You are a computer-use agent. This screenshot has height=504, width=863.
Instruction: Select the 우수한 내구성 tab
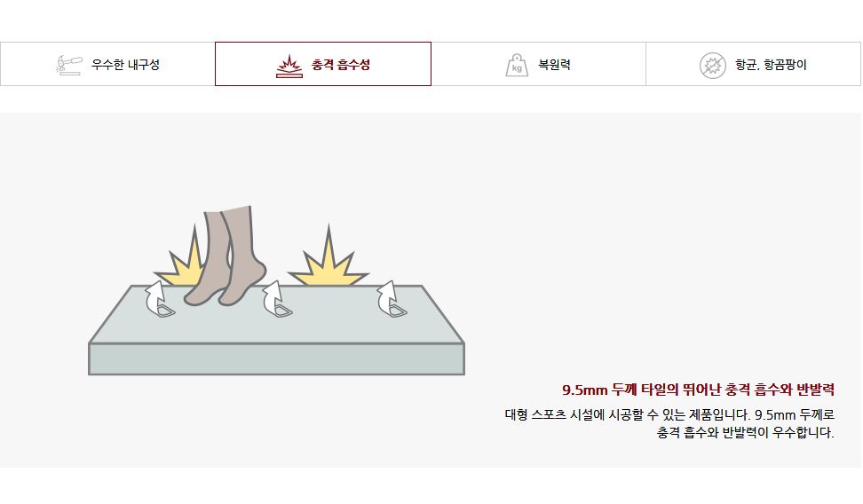(x=108, y=64)
